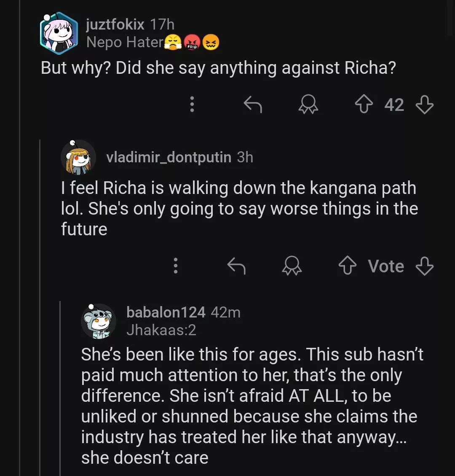Open overflow menu on vladimir_dontputin's comment
This screenshot has height=476, width=455.
coord(176,266)
